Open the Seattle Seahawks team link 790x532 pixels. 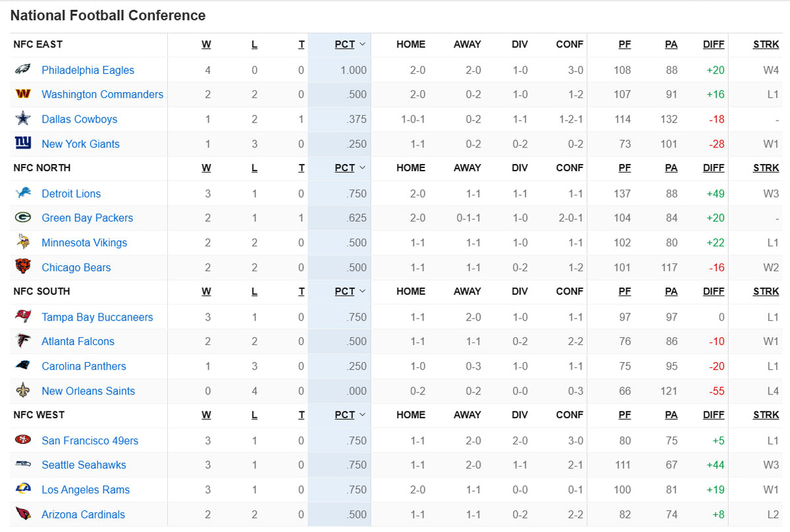tap(84, 465)
